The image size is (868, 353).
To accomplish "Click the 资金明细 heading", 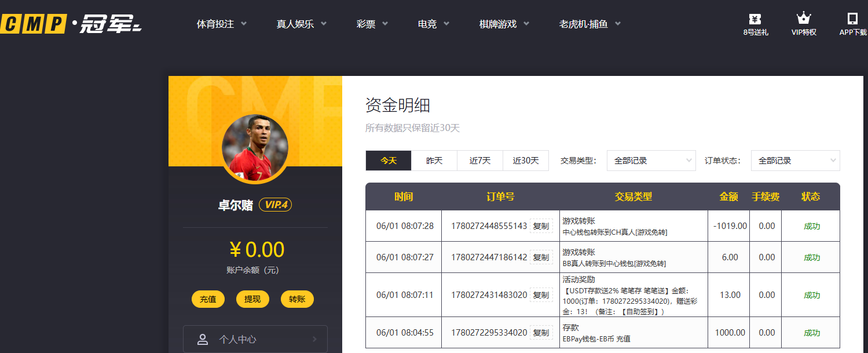I will pos(398,105).
